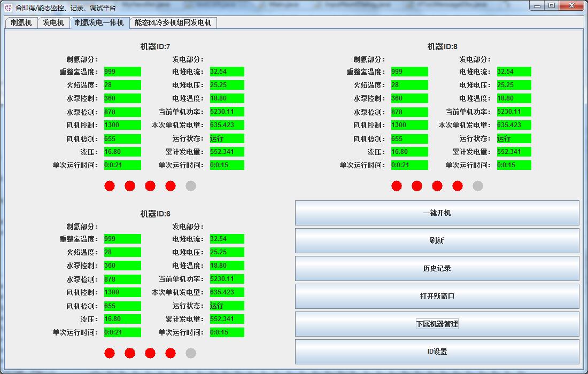The height and width of the screenshot is (374, 588).
Task: Click the 刷新 button
Action: pyautogui.click(x=437, y=241)
